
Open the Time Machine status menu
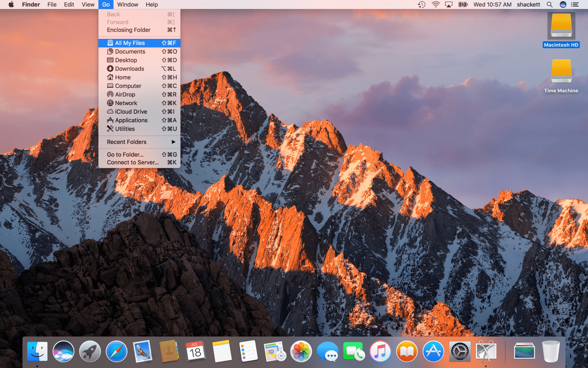click(x=421, y=5)
